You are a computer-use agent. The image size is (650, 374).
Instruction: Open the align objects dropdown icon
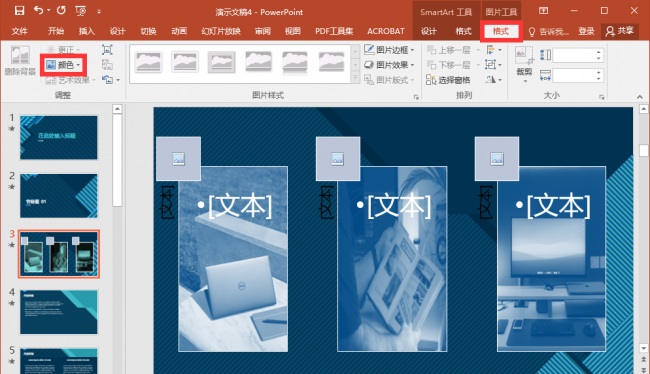coord(494,50)
